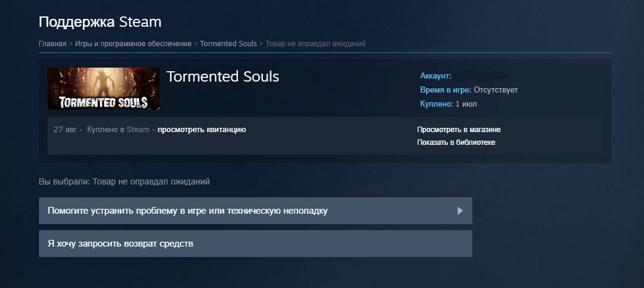
Task: Click the Аккаунт label
Action: coord(436,76)
